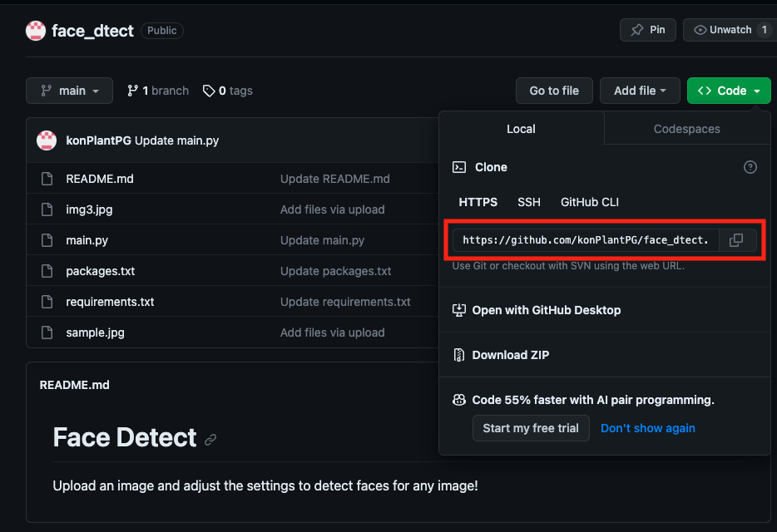Click the sample.jpg file icon
The height and width of the screenshot is (532, 777).
click(47, 332)
